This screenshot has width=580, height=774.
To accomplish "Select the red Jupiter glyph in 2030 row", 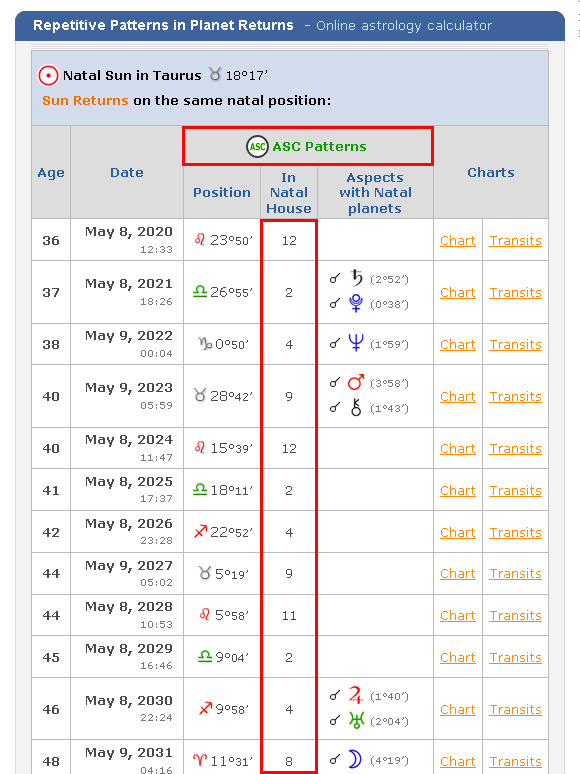I will point(356,696).
